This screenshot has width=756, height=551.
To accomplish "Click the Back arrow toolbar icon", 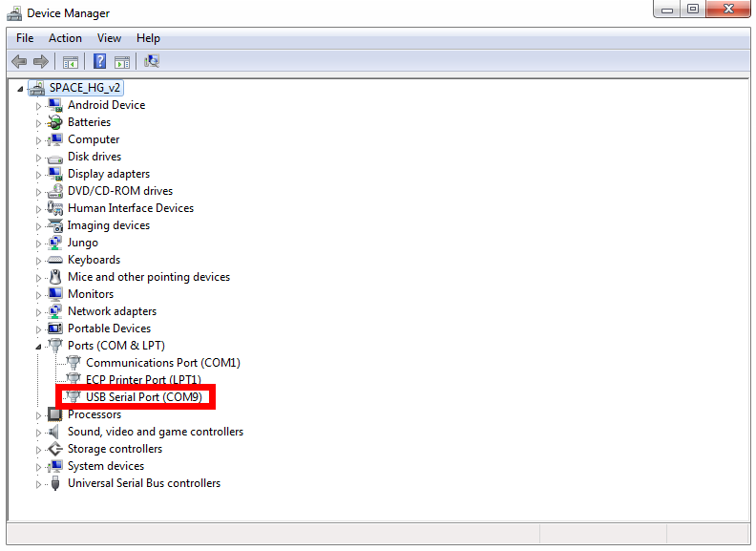I will pos(19,62).
